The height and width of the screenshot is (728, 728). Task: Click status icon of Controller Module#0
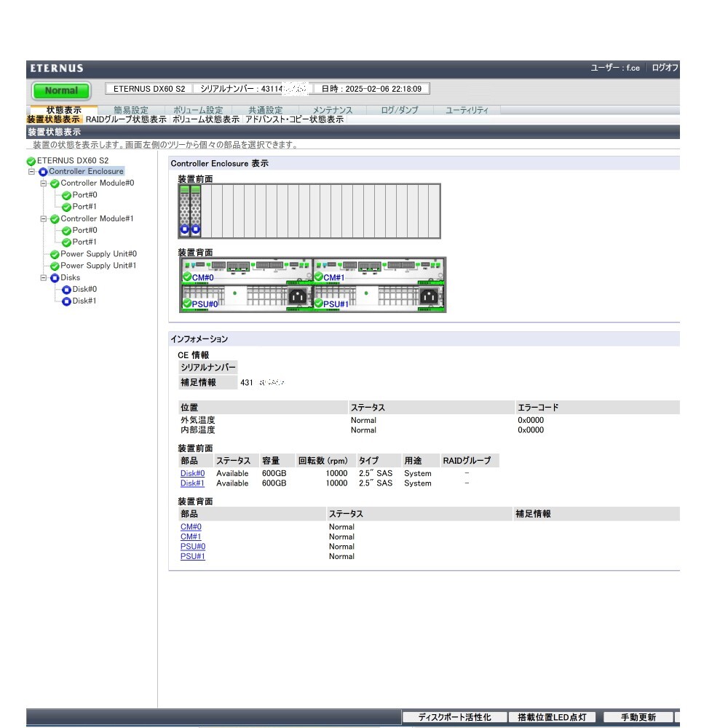click(x=55, y=184)
